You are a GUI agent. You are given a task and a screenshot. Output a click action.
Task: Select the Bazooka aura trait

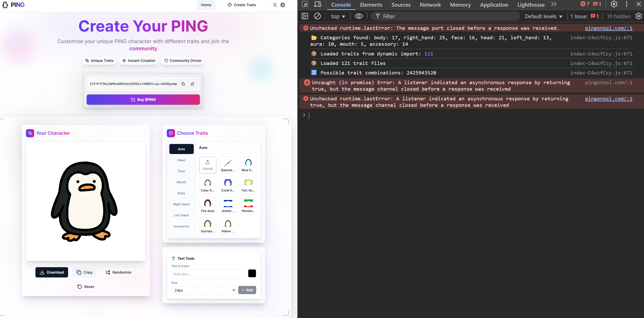tap(228, 165)
